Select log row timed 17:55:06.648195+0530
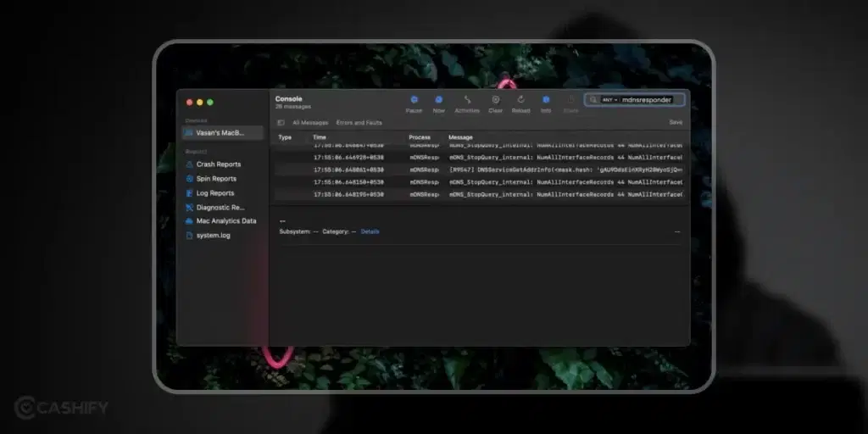Screen dimensions: 868x434 [x=480, y=195]
